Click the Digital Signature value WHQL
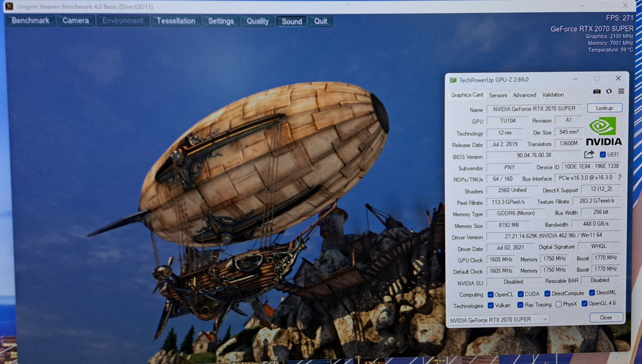Viewport: 642px width, 364px height. pyautogui.click(x=599, y=246)
